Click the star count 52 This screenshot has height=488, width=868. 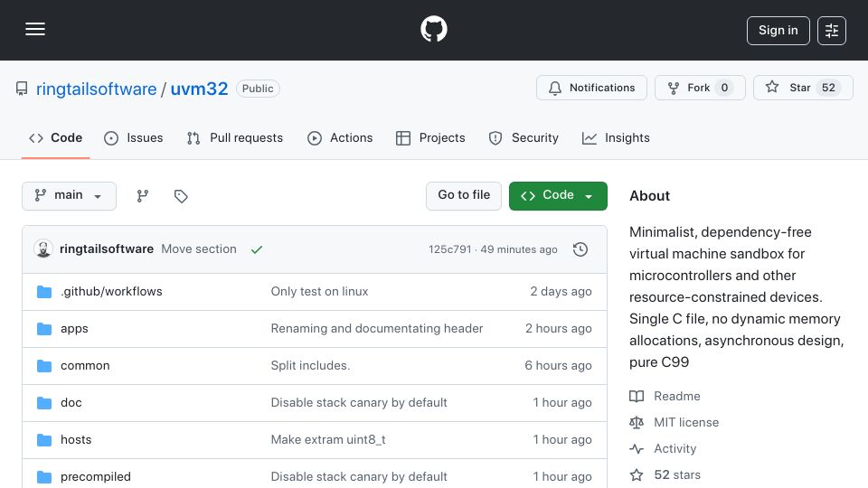tap(828, 88)
